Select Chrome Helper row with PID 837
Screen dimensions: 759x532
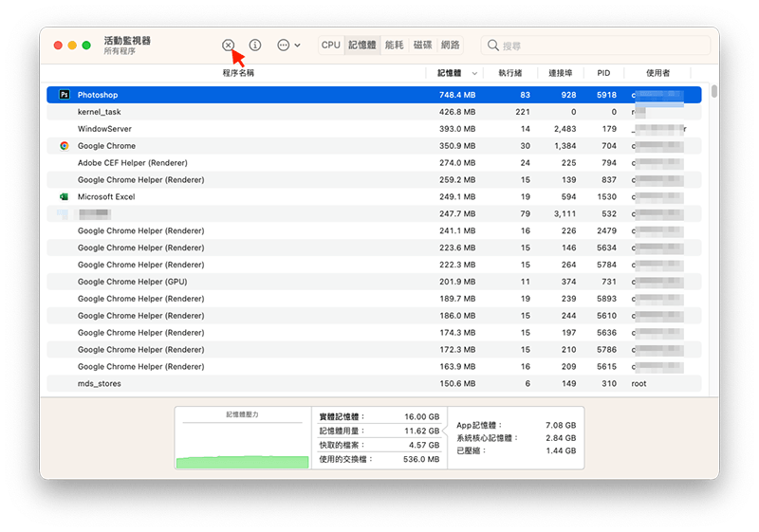coord(374,179)
